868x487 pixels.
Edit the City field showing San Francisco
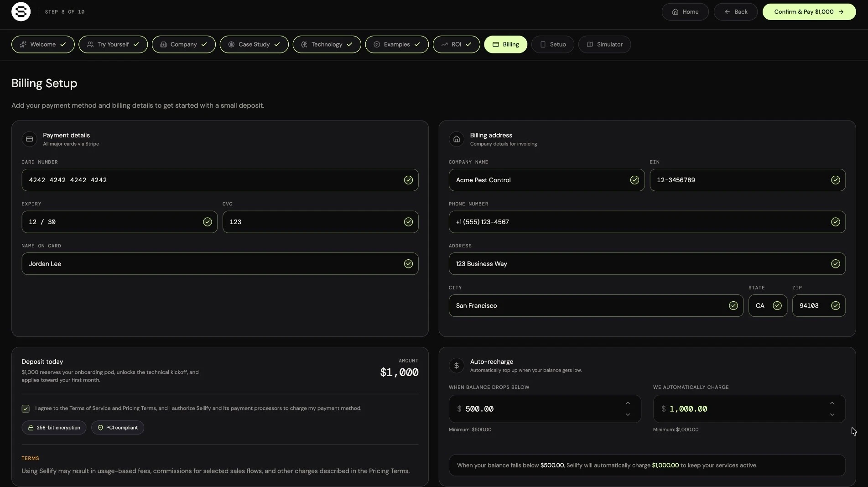click(596, 306)
